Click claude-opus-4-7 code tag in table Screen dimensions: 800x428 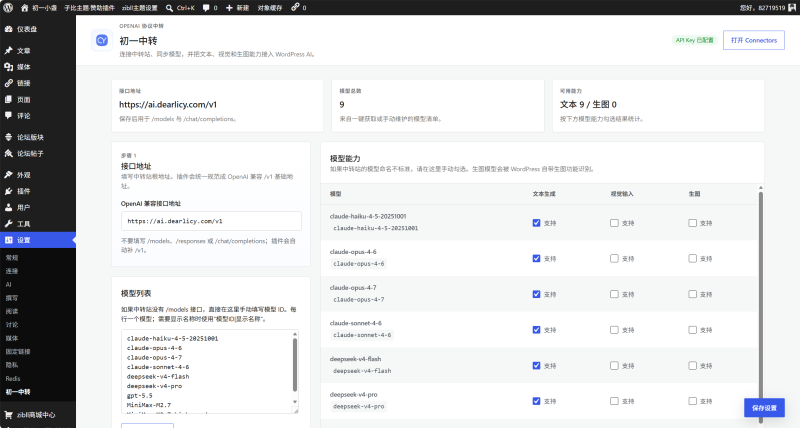pyautogui.click(x=359, y=299)
